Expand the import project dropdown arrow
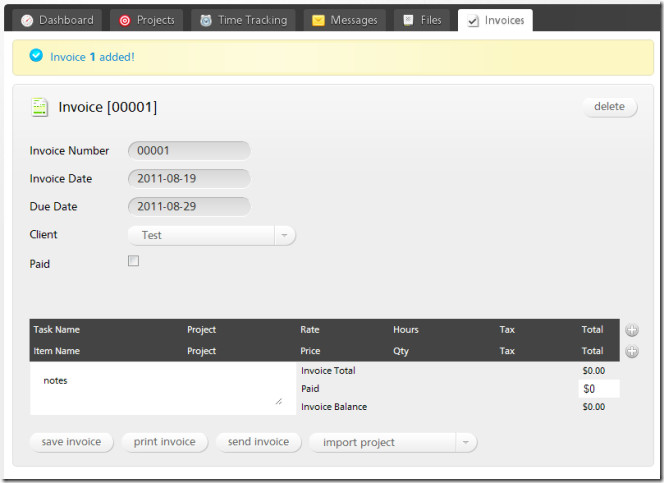The image size is (664, 483). 466,442
